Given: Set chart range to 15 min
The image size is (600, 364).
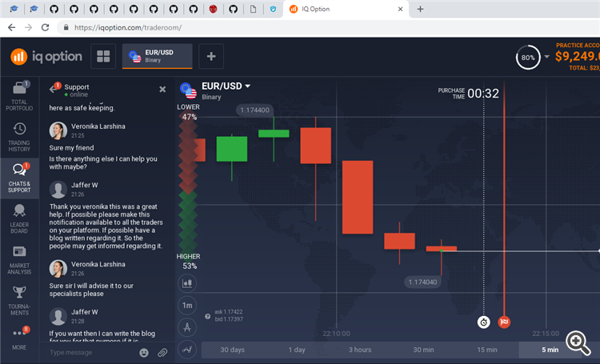Looking at the screenshot, I should [487, 350].
